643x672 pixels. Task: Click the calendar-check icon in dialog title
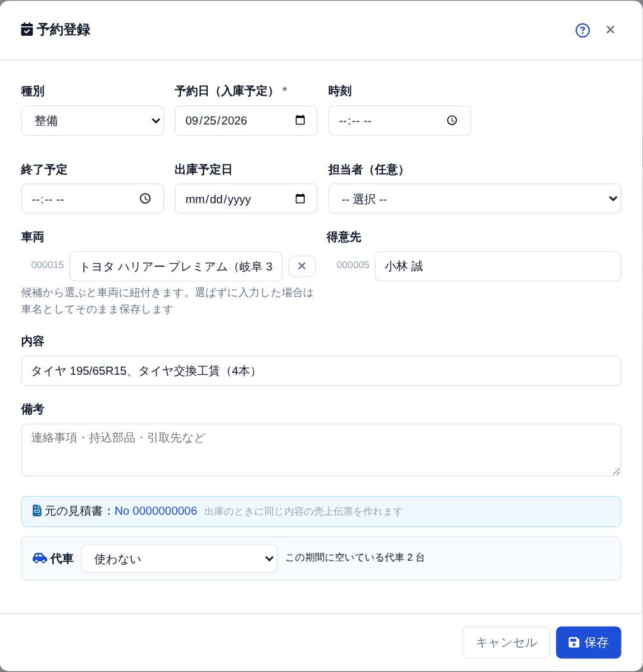27,30
